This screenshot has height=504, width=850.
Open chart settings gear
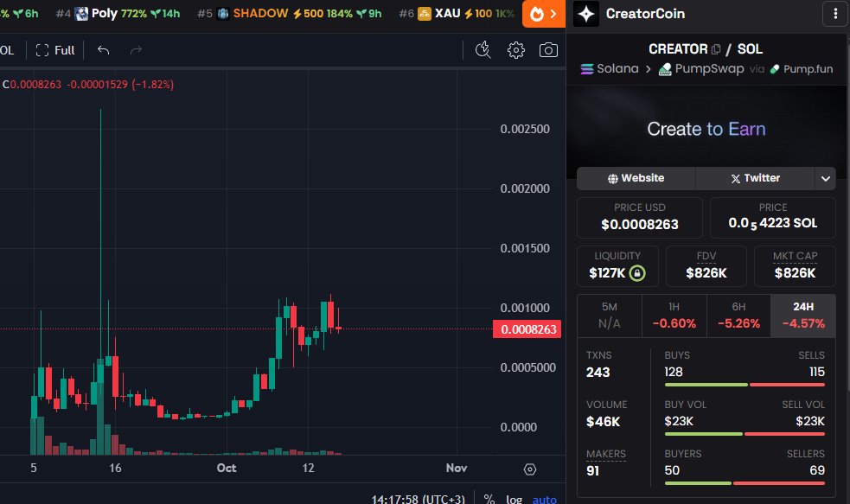coord(515,50)
